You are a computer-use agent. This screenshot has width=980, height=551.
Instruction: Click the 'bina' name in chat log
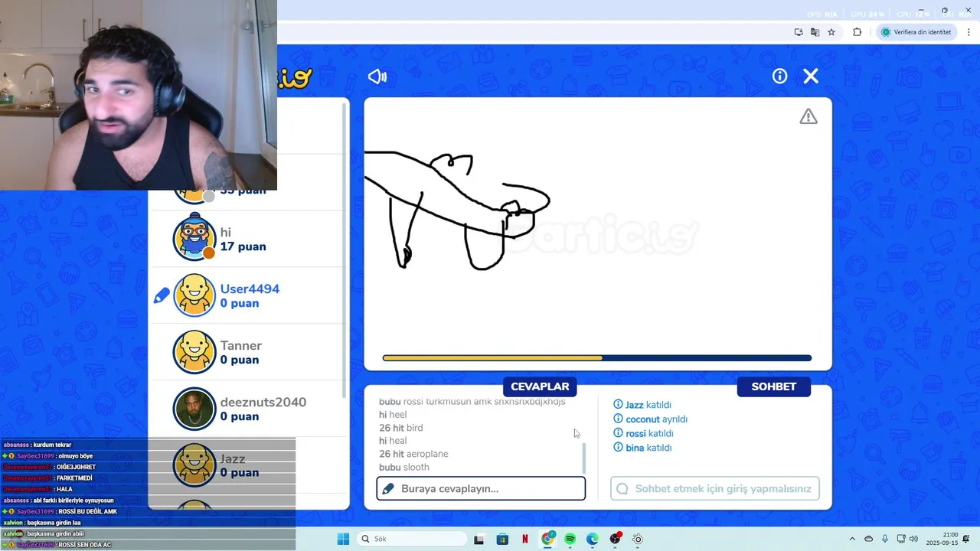tap(635, 448)
